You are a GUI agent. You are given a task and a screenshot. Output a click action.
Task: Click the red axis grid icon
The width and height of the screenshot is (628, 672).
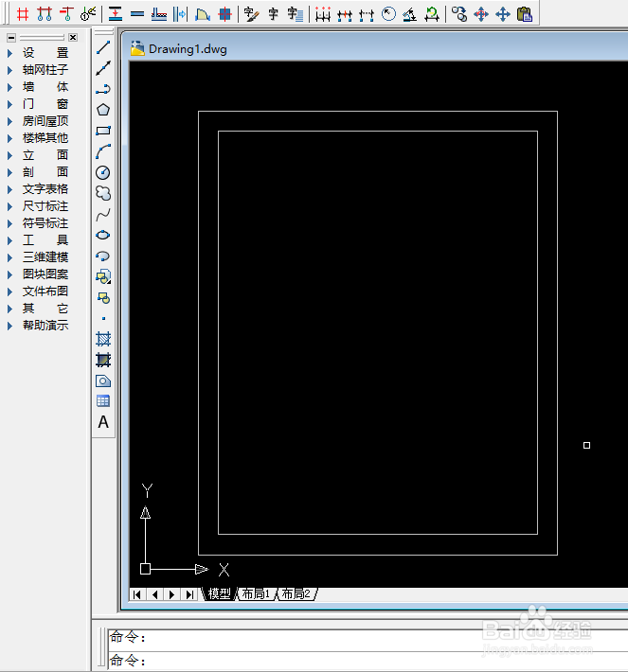[23, 14]
